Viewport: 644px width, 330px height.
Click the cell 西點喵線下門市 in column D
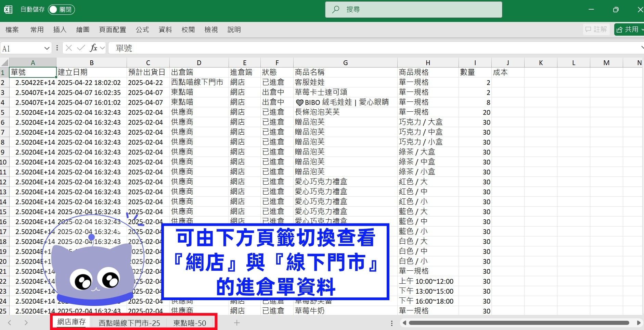point(199,82)
